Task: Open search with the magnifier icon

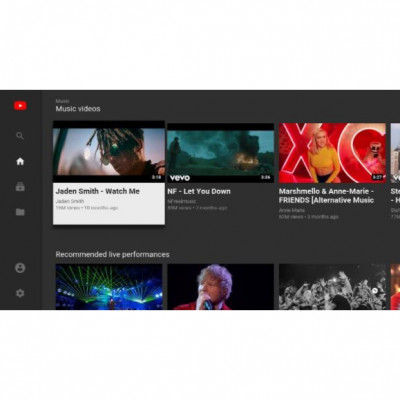Action: click(20, 136)
